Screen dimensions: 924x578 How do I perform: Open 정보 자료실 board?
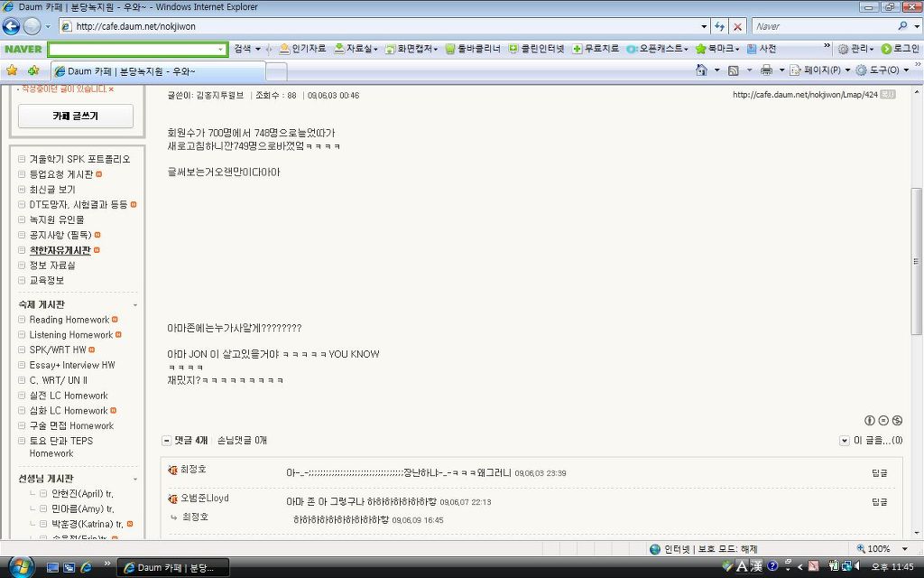click(x=51, y=266)
